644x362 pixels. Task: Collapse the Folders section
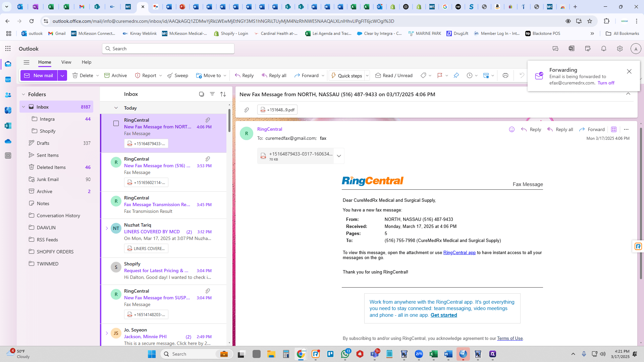pyautogui.click(x=23, y=95)
